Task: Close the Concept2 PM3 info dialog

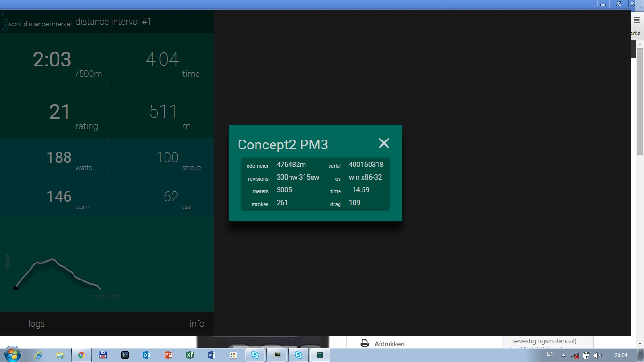Action: pos(384,143)
